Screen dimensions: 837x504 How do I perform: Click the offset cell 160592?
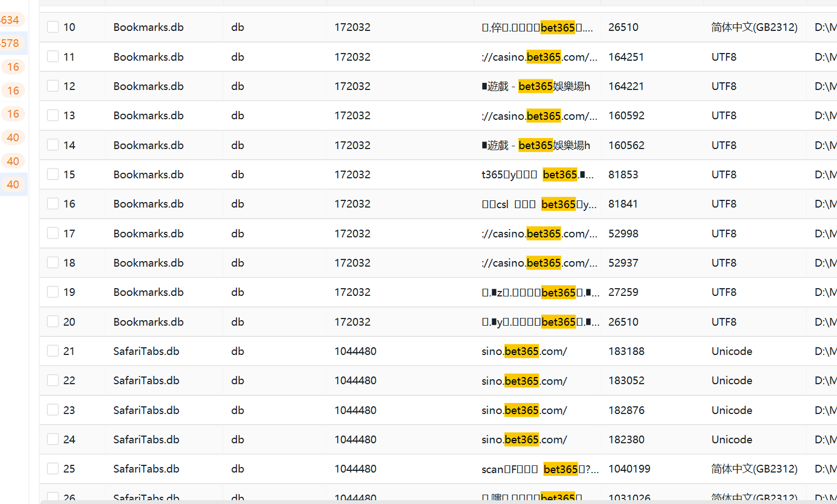point(627,115)
